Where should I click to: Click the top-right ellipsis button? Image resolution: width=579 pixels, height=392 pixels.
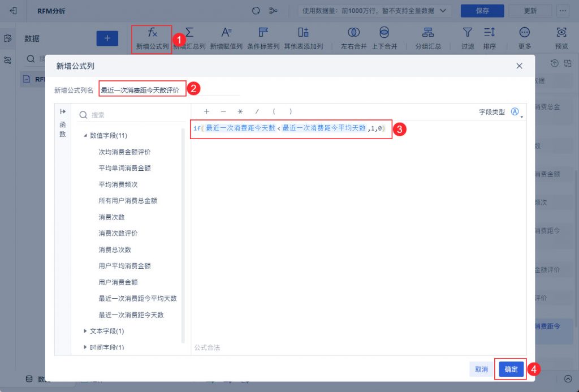[x=563, y=11]
